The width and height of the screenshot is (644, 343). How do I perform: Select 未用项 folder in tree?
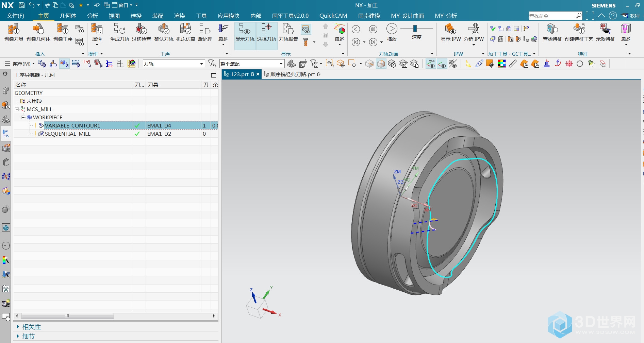34,101
